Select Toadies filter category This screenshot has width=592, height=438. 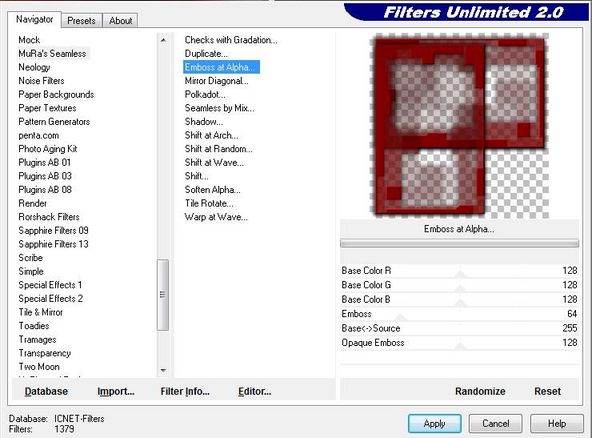[x=34, y=325]
